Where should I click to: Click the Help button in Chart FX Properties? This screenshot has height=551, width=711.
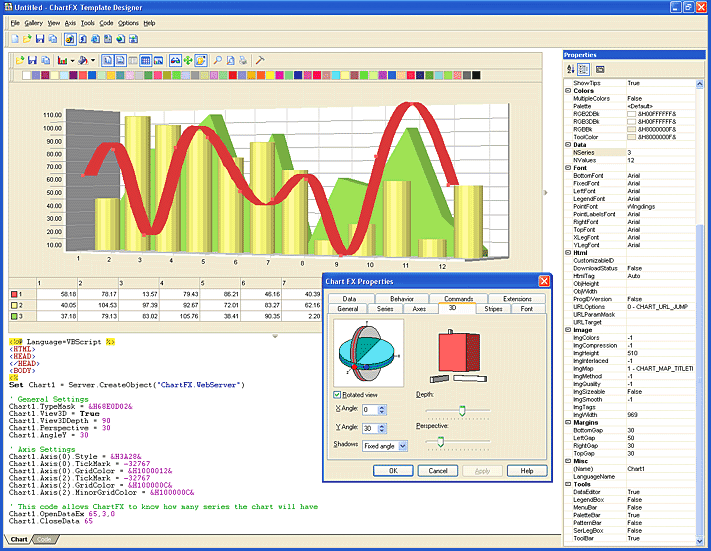[527, 471]
